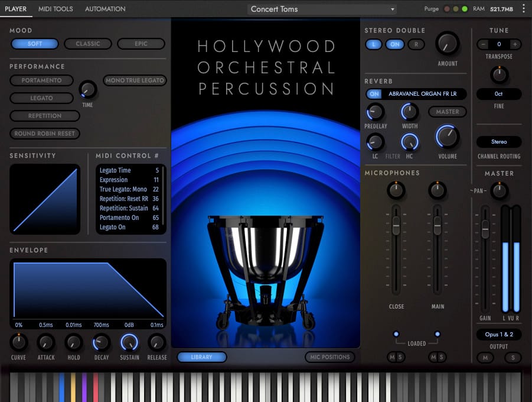Viewport: 532px width, 402px height.
Task: Click the Reverb Predelay knob
Action: [375, 112]
